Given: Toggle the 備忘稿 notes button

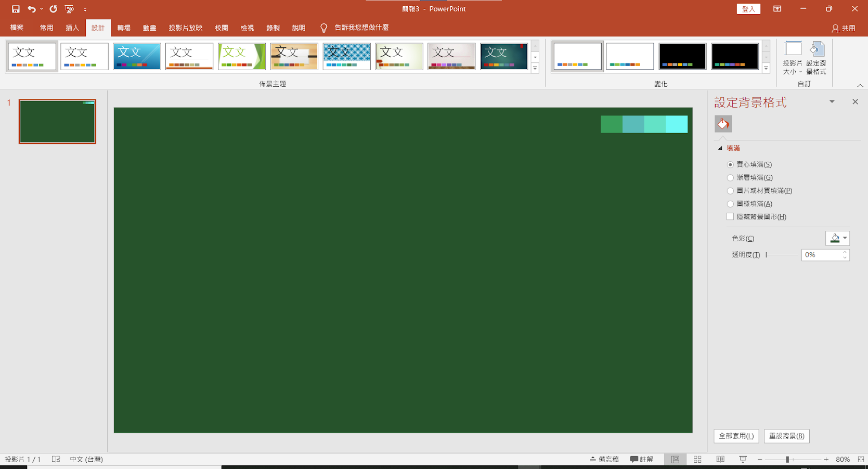Looking at the screenshot, I should (604, 459).
